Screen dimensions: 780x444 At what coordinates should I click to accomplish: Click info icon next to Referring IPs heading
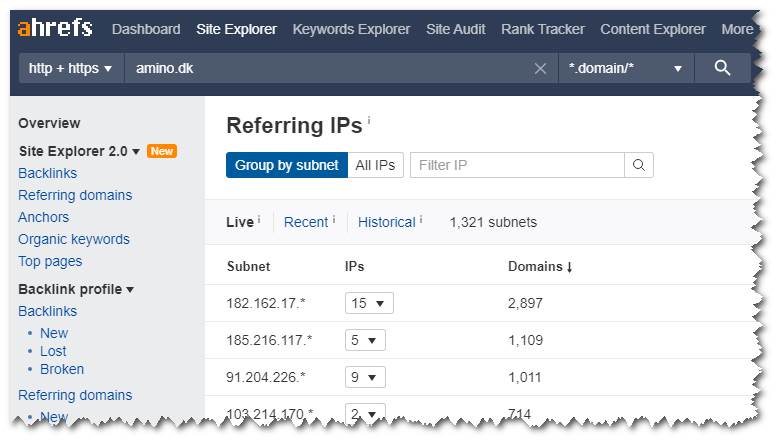pyautogui.click(x=368, y=121)
